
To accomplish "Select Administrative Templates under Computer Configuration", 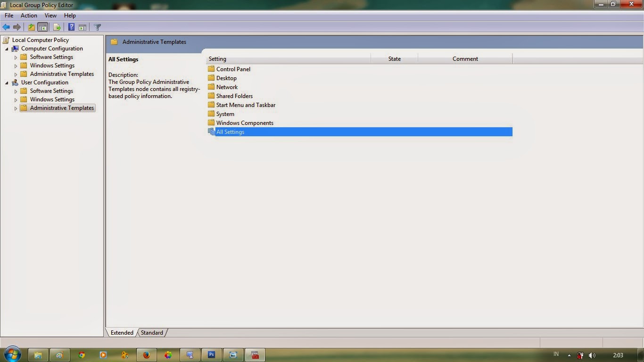I will point(62,74).
